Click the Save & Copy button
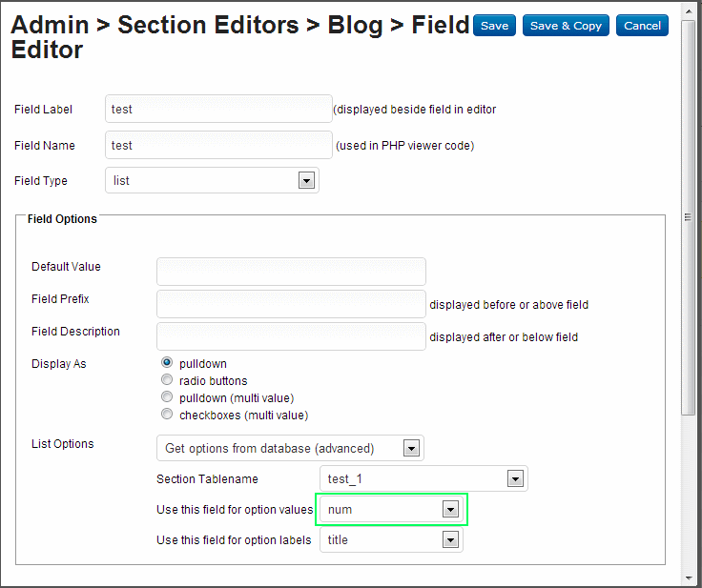The image size is (702, 588). [x=566, y=26]
